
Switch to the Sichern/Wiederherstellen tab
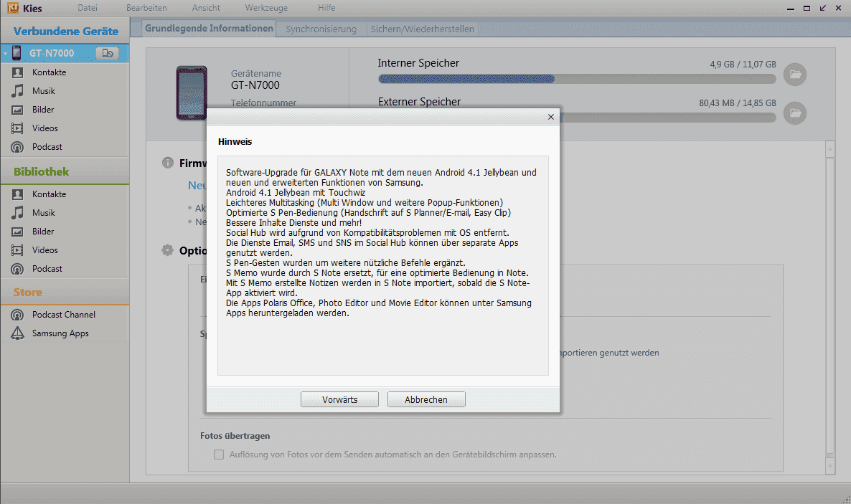pos(422,29)
